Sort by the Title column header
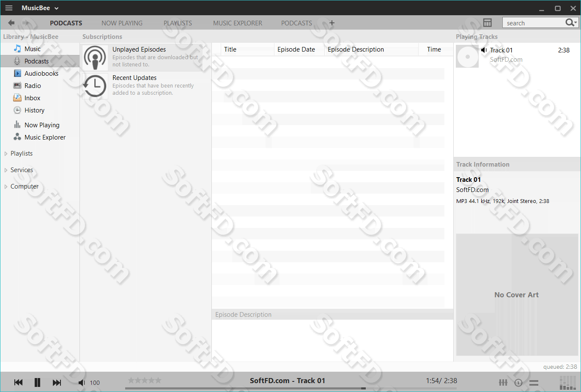 click(x=247, y=49)
